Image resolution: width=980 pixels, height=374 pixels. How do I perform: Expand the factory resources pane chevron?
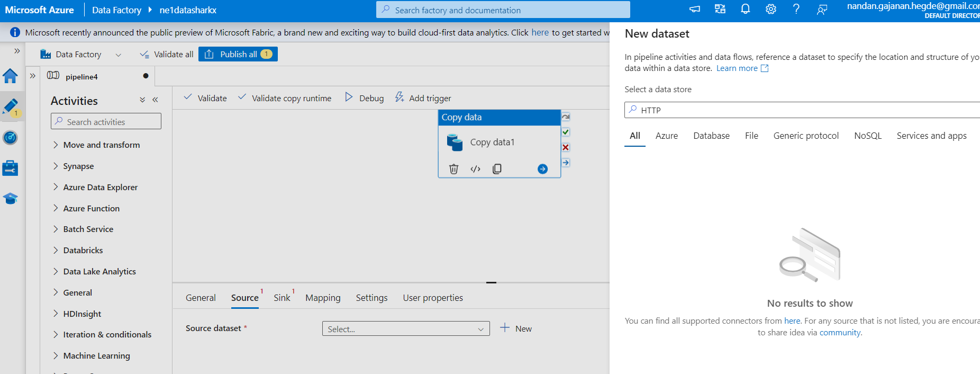coord(33,76)
